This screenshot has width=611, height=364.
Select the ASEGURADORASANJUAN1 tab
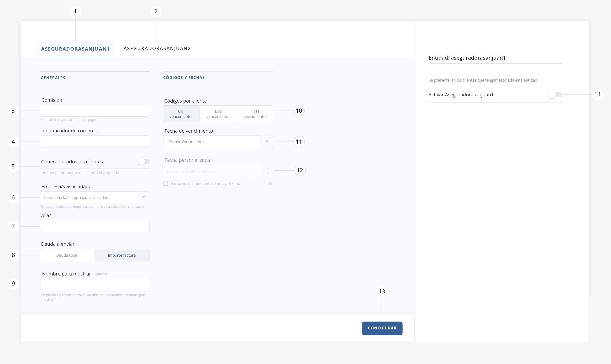point(75,49)
